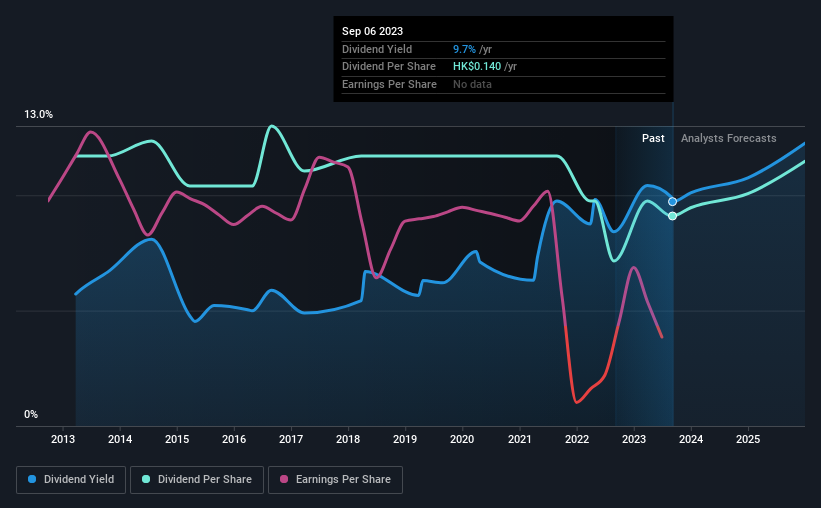
Task: Click the 2016 x-axis label
Action: tap(234, 439)
